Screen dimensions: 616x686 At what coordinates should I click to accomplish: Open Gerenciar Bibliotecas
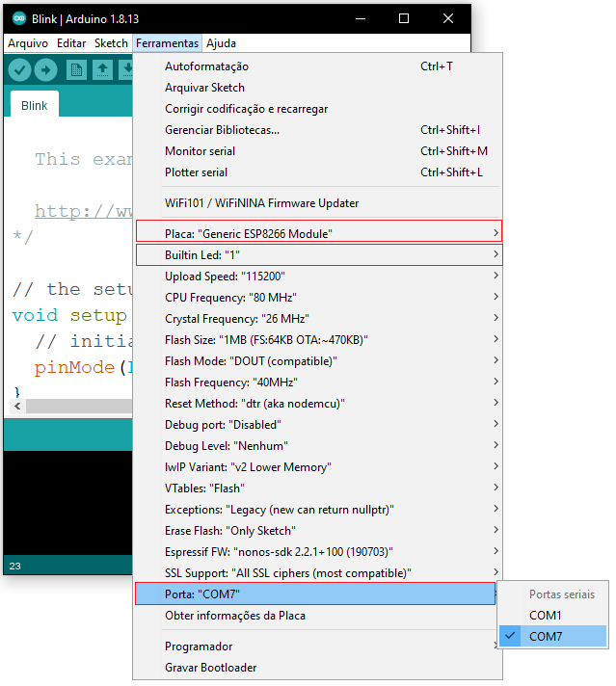click(x=318, y=130)
